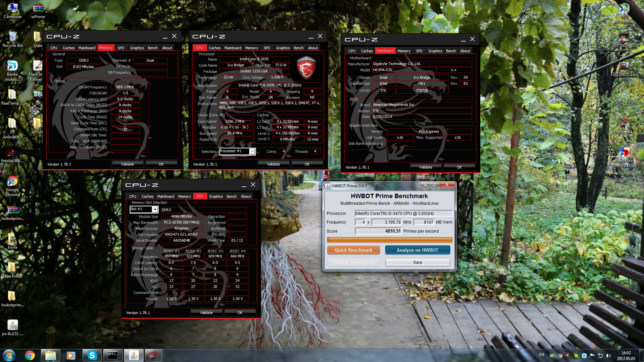Click the DRAM Frequency value 665.1 MHz

(x=125, y=87)
